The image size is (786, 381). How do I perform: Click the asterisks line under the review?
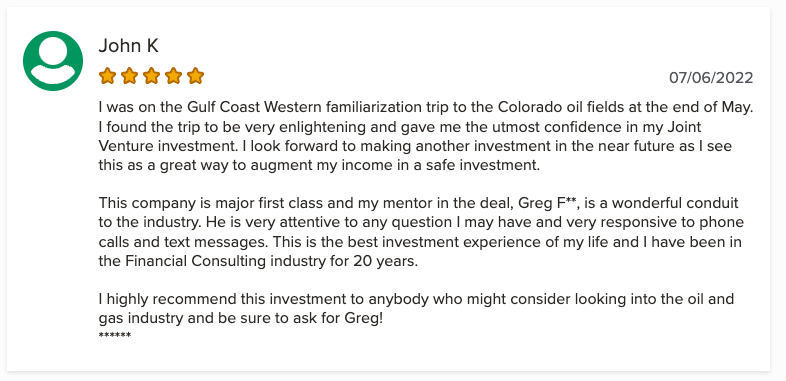[x=115, y=335]
